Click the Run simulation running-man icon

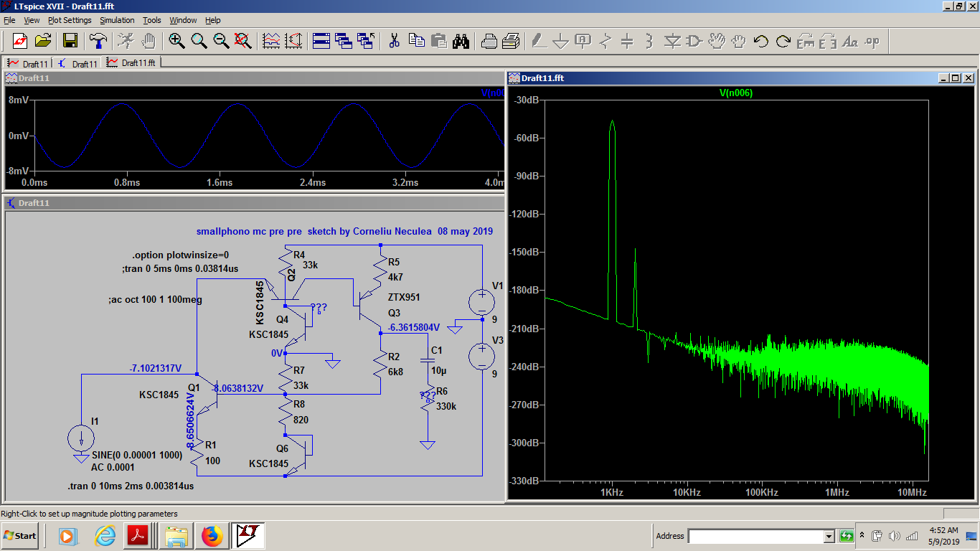click(126, 41)
